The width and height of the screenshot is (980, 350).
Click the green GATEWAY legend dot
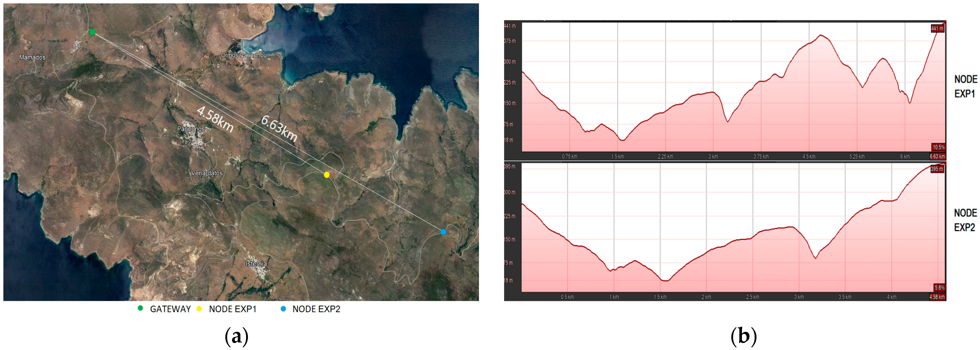click(x=140, y=308)
